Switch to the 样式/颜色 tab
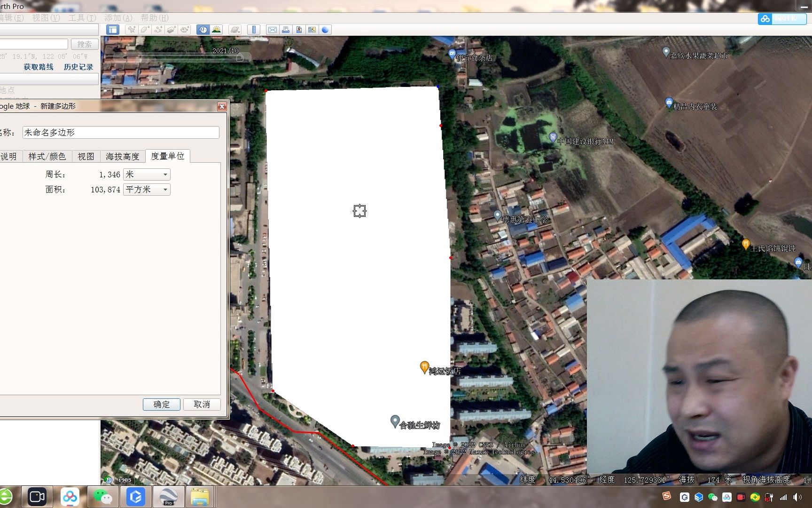Viewport: 812px width, 508px height. click(x=47, y=156)
